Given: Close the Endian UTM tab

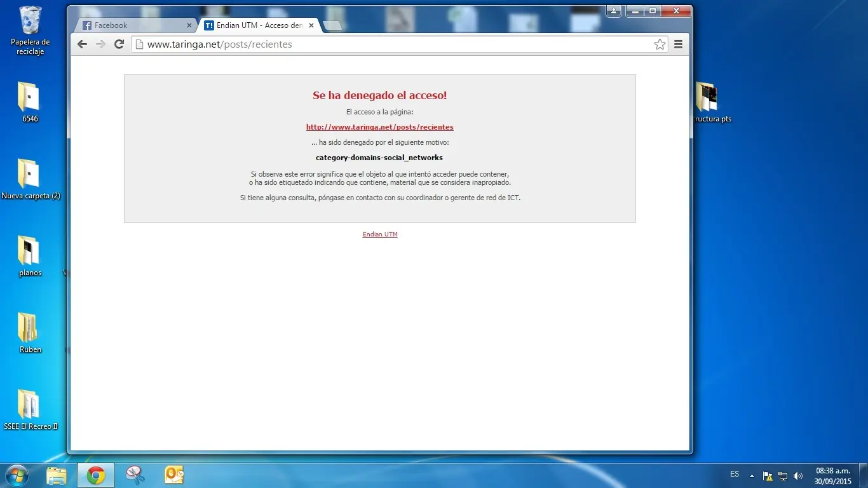Looking at the screenshot, I should 311,25.
